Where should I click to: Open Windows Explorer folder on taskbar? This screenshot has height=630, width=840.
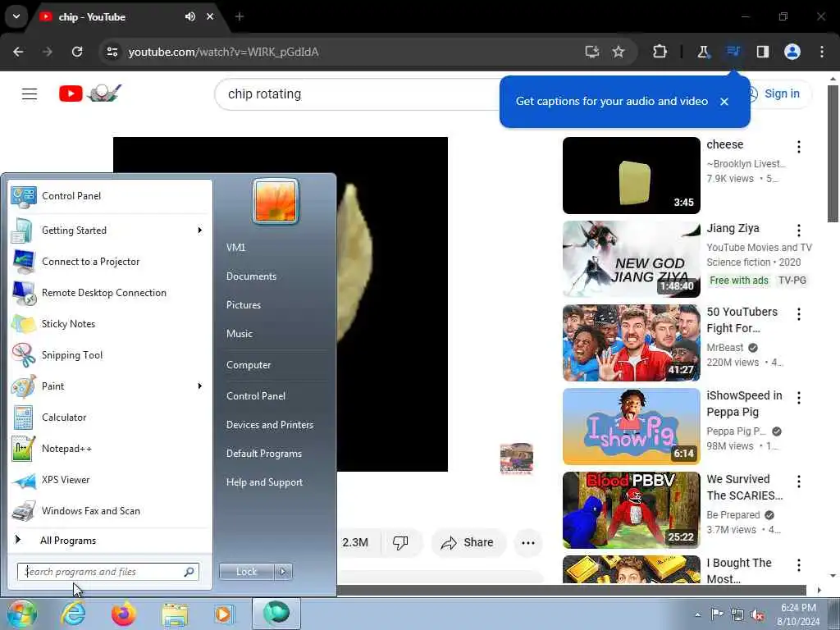tap(175, 614)
